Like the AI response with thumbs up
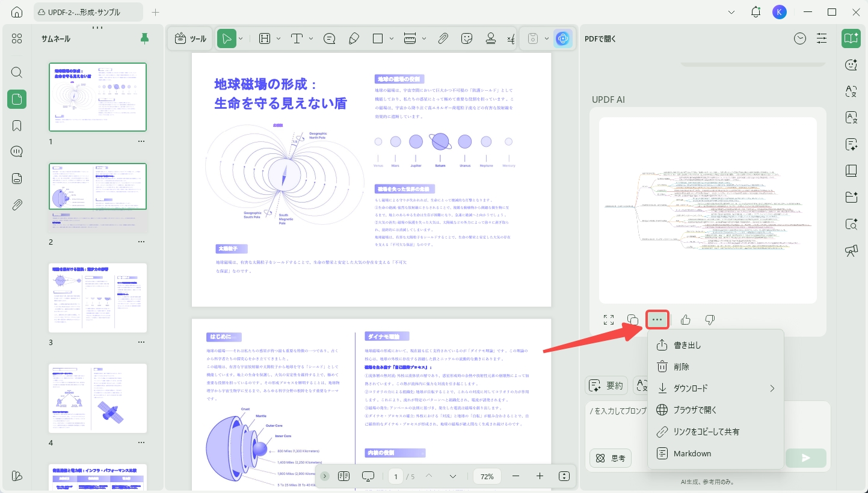 coord(685,320)
